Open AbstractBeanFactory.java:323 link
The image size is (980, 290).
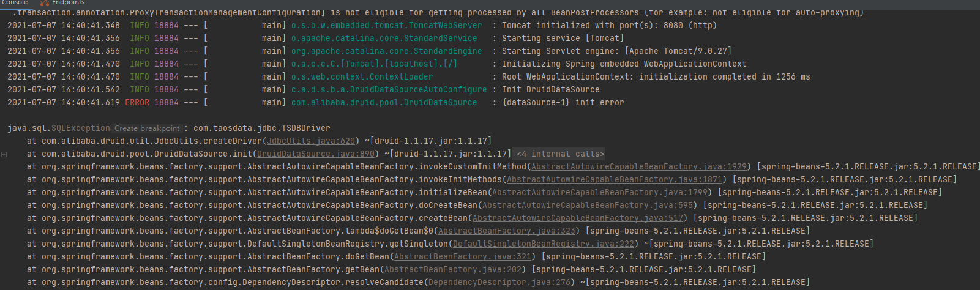point(507,231)
